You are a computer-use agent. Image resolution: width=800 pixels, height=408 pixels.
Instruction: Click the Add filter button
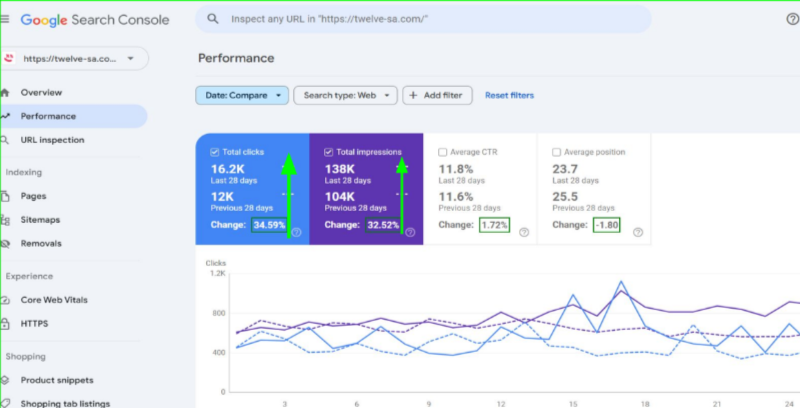(437, 95)
